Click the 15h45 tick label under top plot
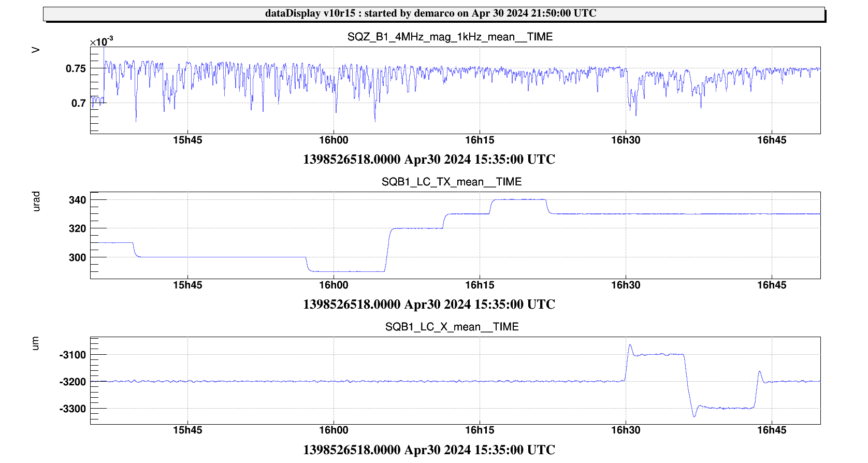The height and width of the screenshot is (463, 868). [x=187, y=140]
